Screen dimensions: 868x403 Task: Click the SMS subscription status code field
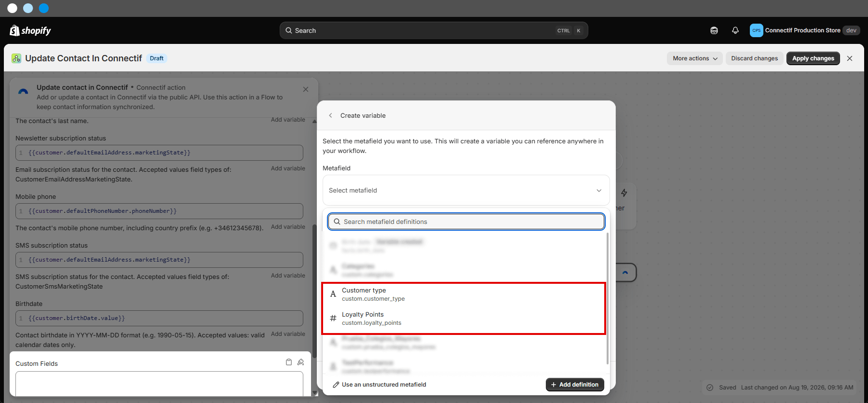[159, 260]
